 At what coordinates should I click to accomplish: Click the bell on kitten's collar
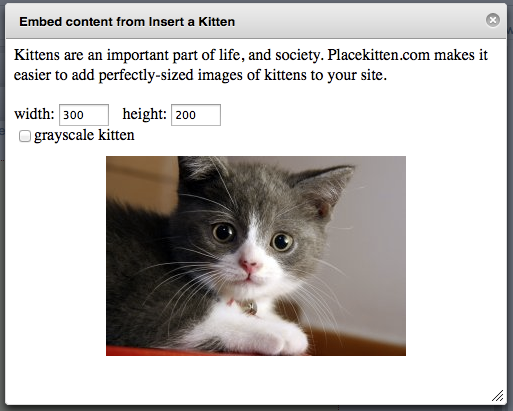251,307
